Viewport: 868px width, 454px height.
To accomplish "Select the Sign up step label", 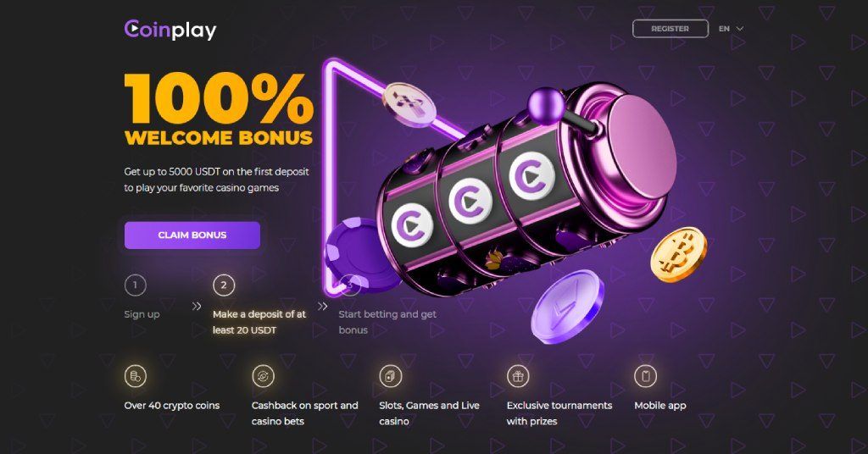I will tap(142, 314).
